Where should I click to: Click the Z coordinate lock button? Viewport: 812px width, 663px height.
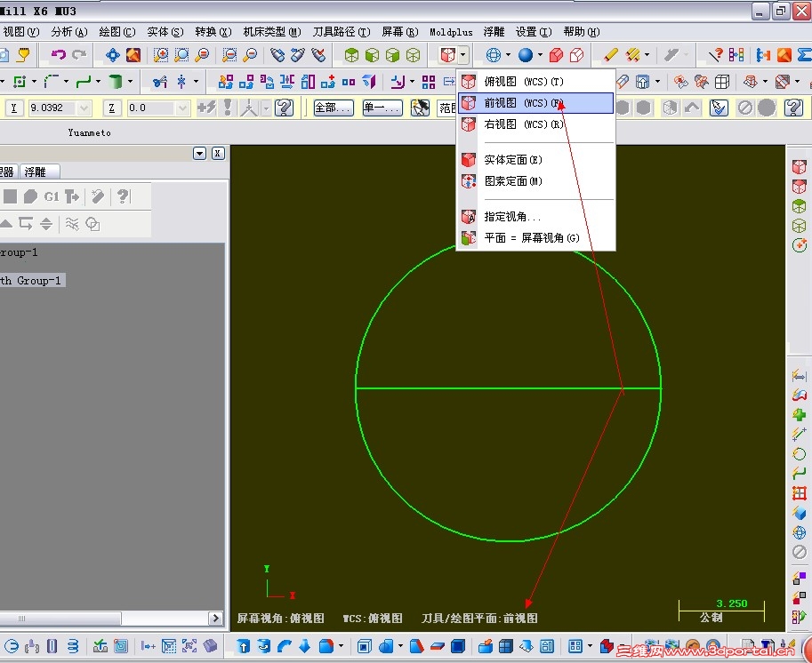111,108
